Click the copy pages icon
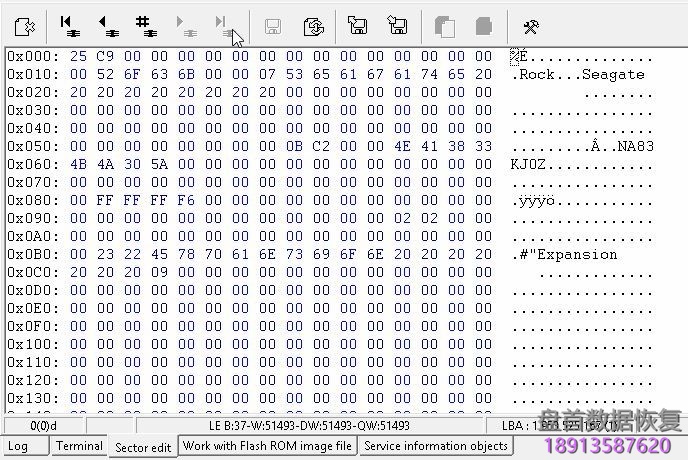This screenshot has height=460, width=688. (x=444, y=27)
